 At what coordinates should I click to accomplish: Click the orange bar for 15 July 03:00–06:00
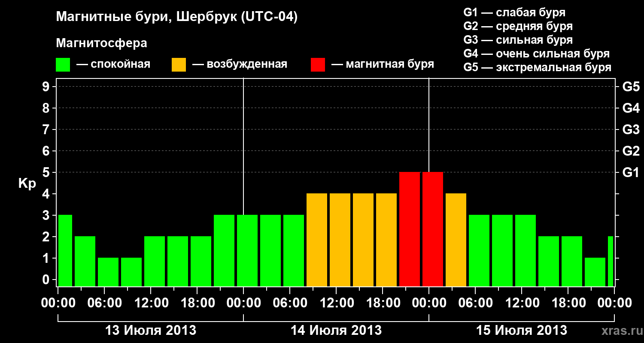click(x=456, y=240)
